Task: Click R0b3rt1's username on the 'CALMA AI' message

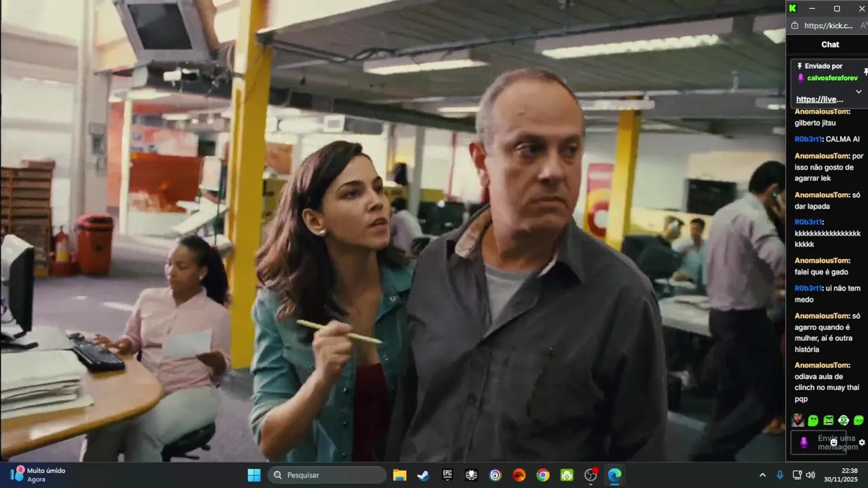Action: tap(808, 139)
